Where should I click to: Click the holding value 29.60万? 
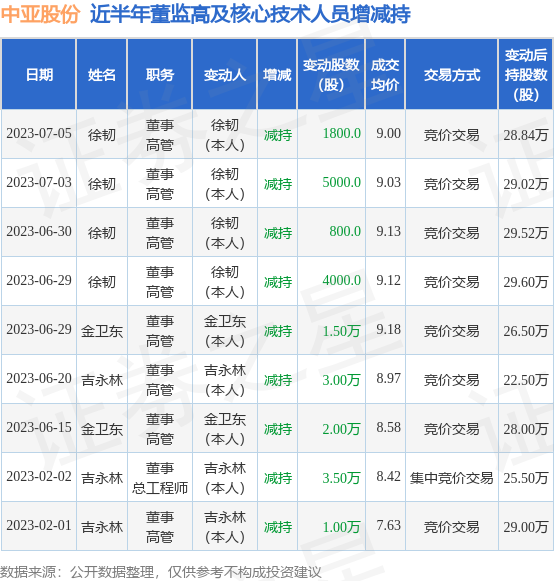[525, 282]
